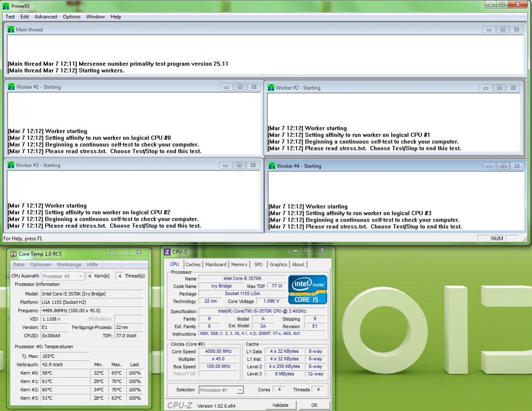
Task: Click the Worker #2 window icon
Action: (271, 88)
